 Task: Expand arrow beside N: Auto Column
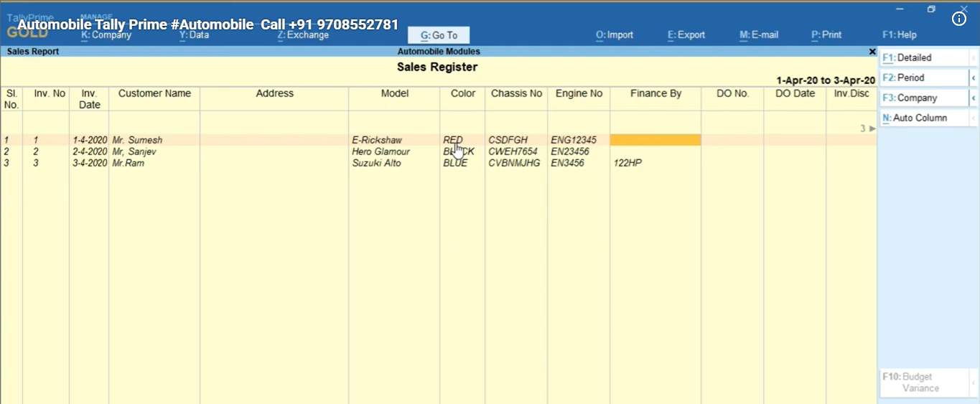[974, 118]
